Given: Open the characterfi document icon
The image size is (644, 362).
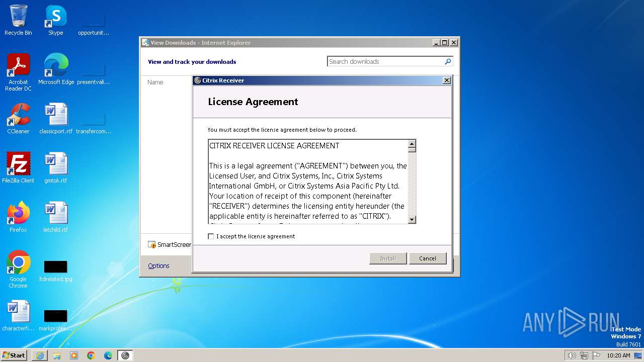Looking at the screenshot, I should pyautogui.click(x=19, y=315).
